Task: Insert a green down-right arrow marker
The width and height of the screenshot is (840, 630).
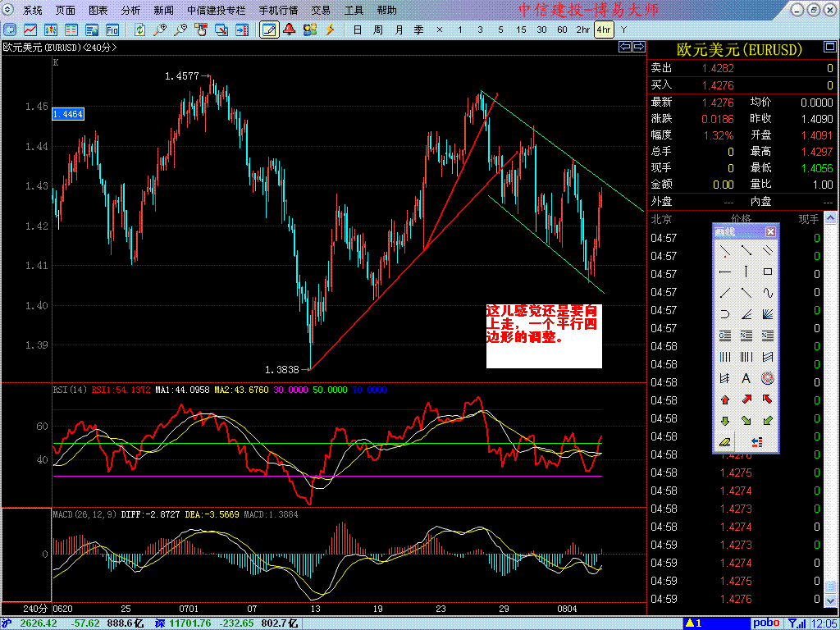Action: (746, 421)
